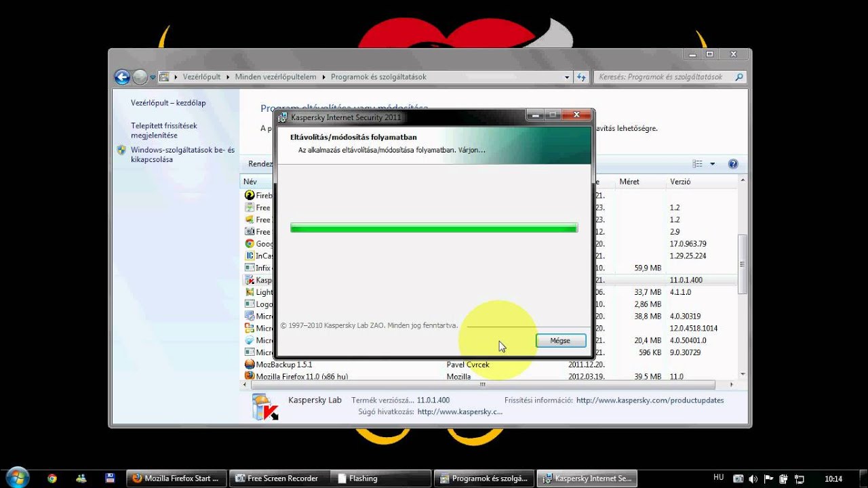Open the address bar history dropdown

(x=567, y=77)
